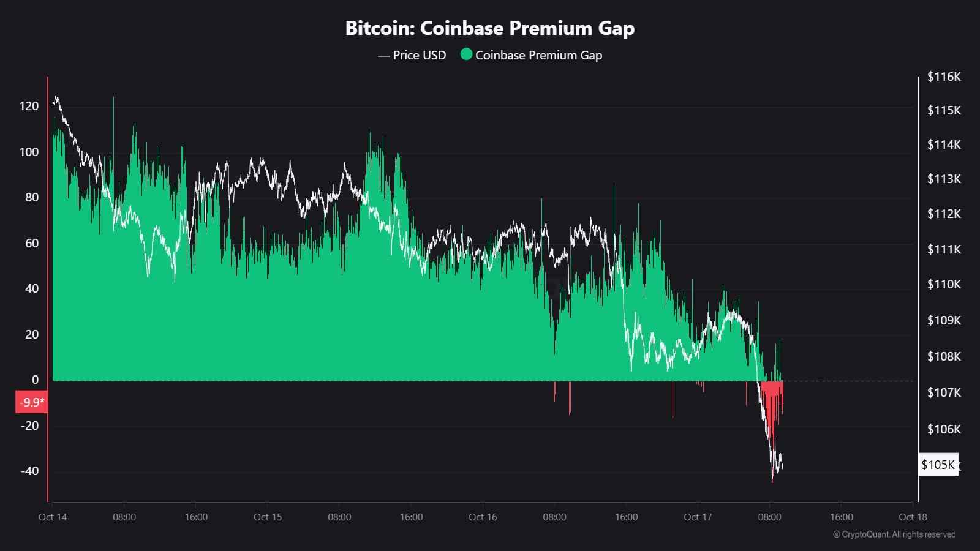The height and width of the screenshot is (551, 980).
Task: Select the Oct 15 date label
Action: coord(268,517)
